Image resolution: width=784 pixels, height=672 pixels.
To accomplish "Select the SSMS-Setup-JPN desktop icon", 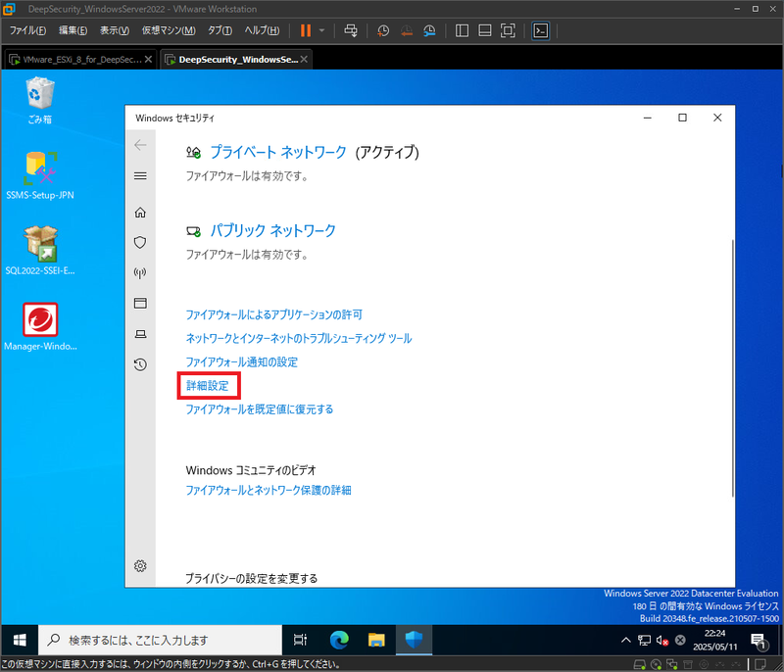I will pos(40,176).
